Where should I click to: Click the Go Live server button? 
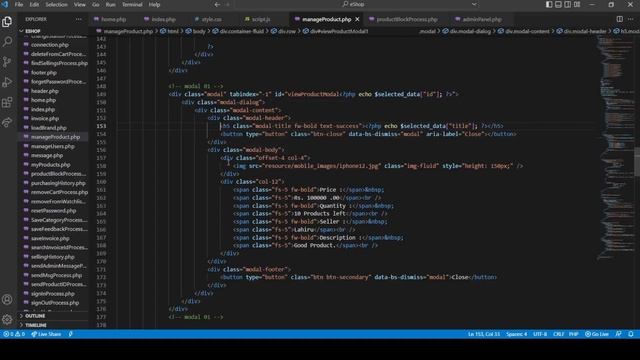coord(597,334)
